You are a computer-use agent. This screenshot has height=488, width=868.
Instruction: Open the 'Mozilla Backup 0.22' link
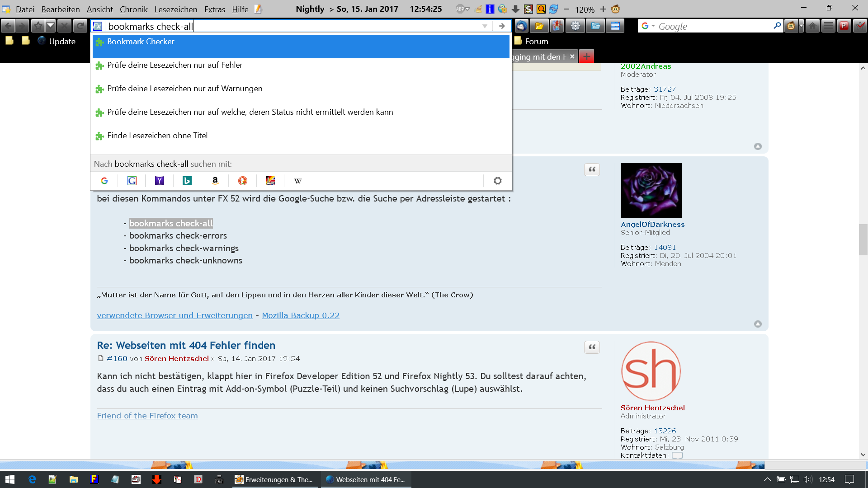[300, 315]
